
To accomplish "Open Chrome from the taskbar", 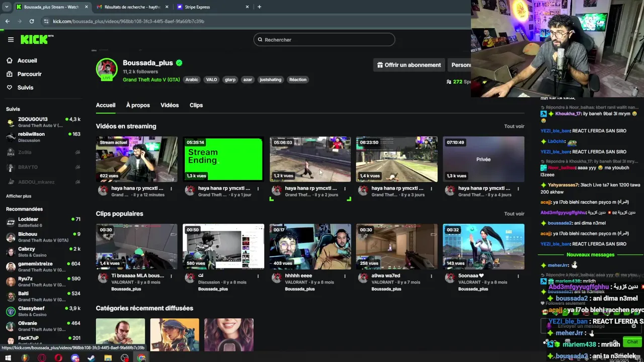I will coord(141,358).
